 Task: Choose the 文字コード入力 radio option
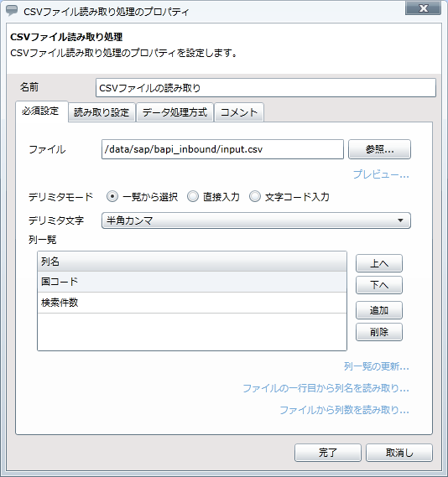[255, 196]
